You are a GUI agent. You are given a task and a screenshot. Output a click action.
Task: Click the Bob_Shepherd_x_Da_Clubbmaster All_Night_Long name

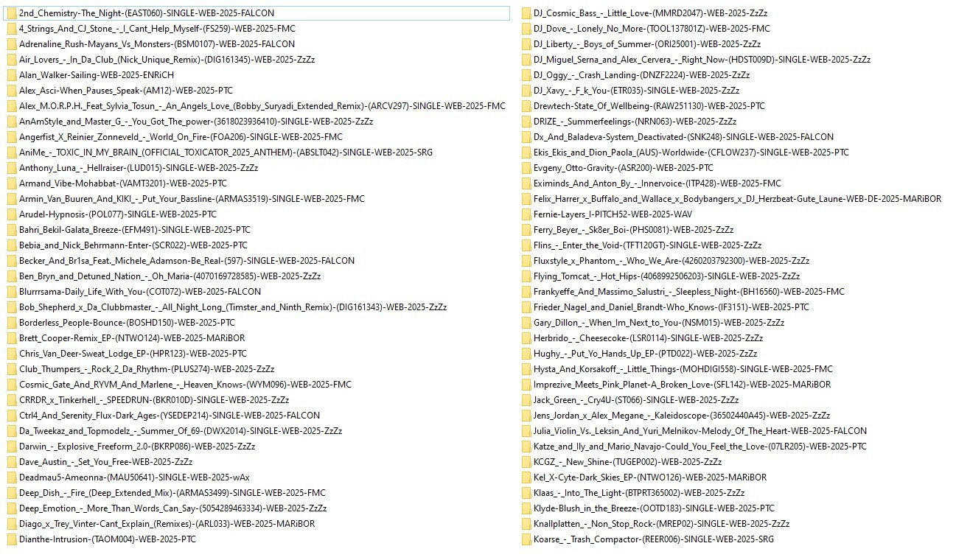[233, 307]
